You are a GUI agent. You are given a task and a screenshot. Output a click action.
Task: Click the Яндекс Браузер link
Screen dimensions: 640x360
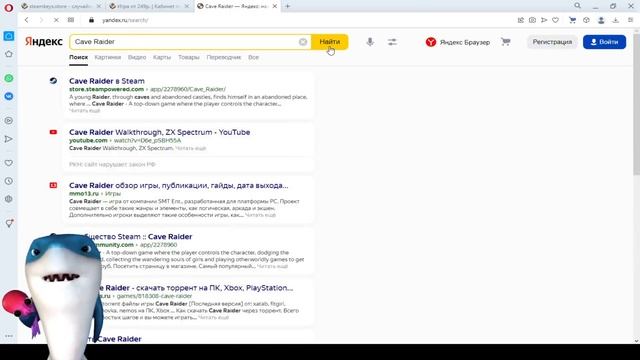click(458, 42)
